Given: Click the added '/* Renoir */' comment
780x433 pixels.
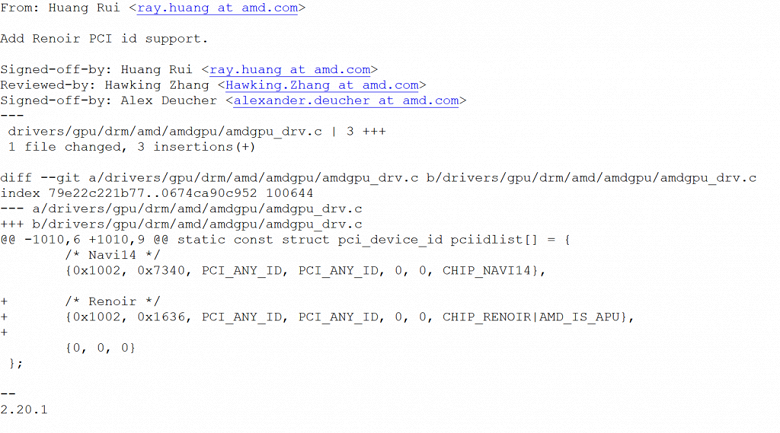Looking at the screenshot, I should 112,301.
